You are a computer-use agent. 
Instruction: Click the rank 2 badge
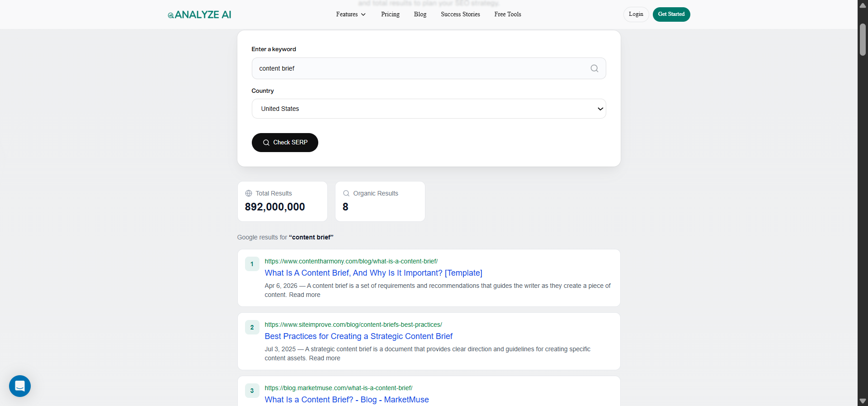[252, 327]
